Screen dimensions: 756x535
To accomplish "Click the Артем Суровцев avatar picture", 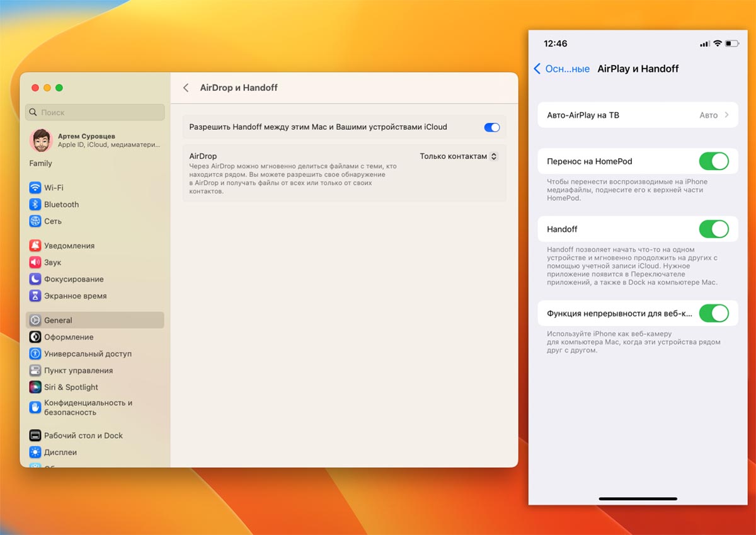I will point(40,141).
